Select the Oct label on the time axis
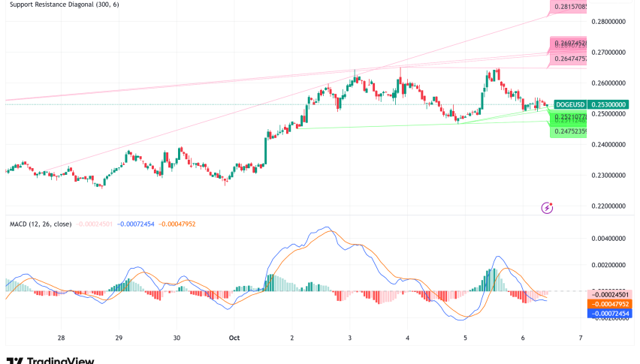Viewport: 640px width, 364px height. [234, 338]
